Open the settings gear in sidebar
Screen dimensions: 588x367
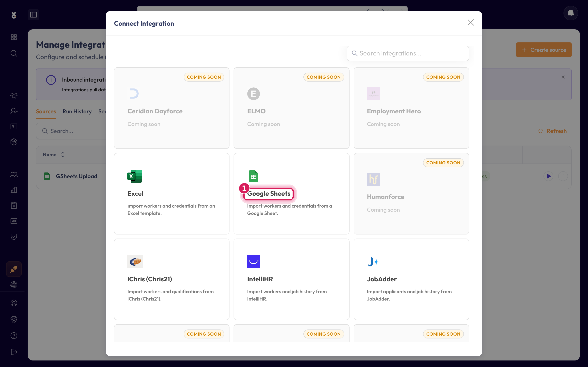coord(14,319)
